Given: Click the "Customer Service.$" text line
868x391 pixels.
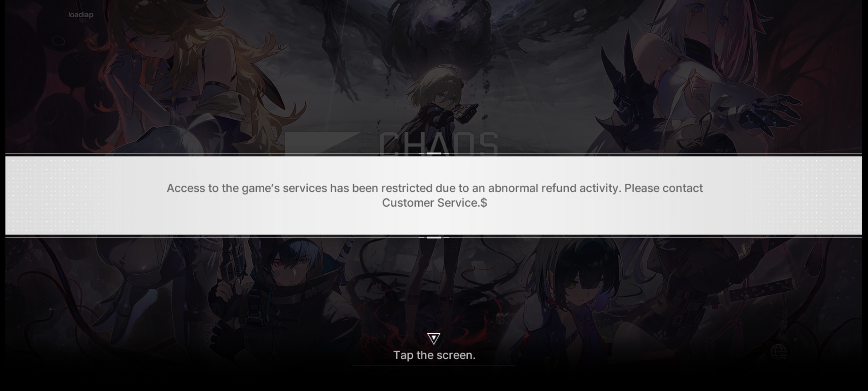Looking at the screenshot, I should (x=435, y=203).
